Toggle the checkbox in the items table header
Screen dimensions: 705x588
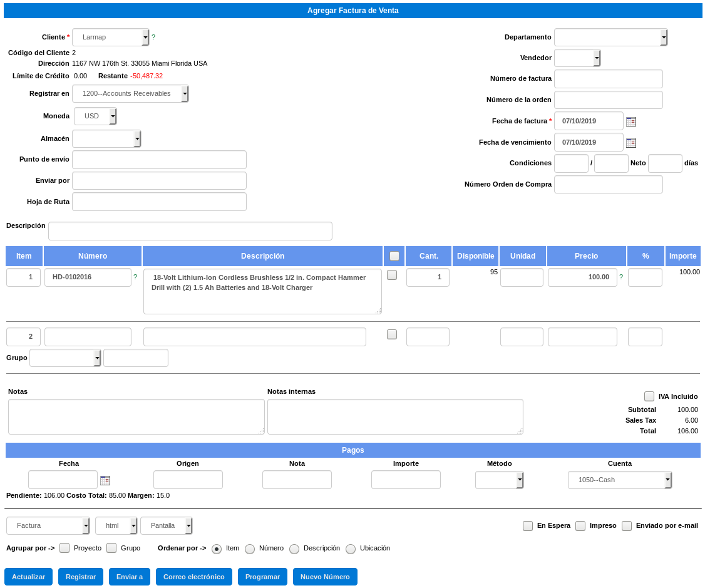tap(394, 255)
